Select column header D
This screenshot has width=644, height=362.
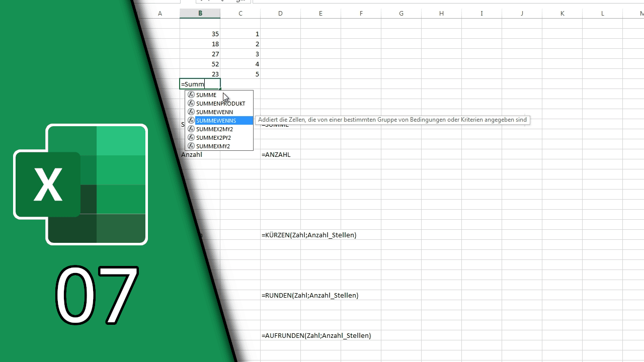point(280,13)
